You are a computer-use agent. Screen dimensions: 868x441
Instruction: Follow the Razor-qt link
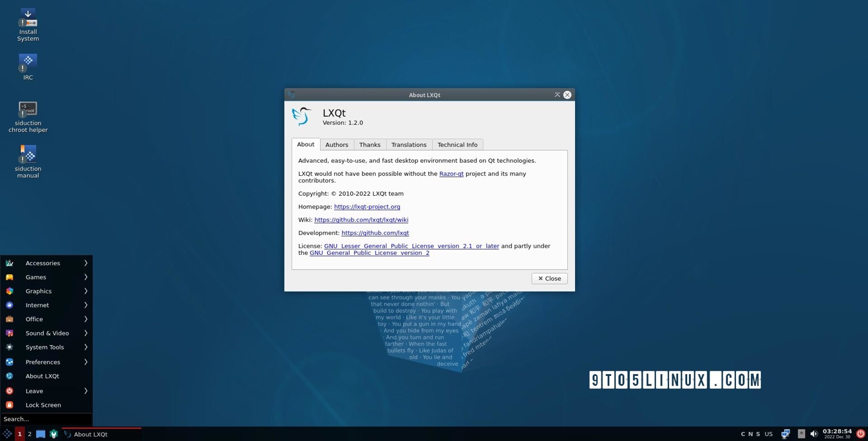(x=451, y=174)
